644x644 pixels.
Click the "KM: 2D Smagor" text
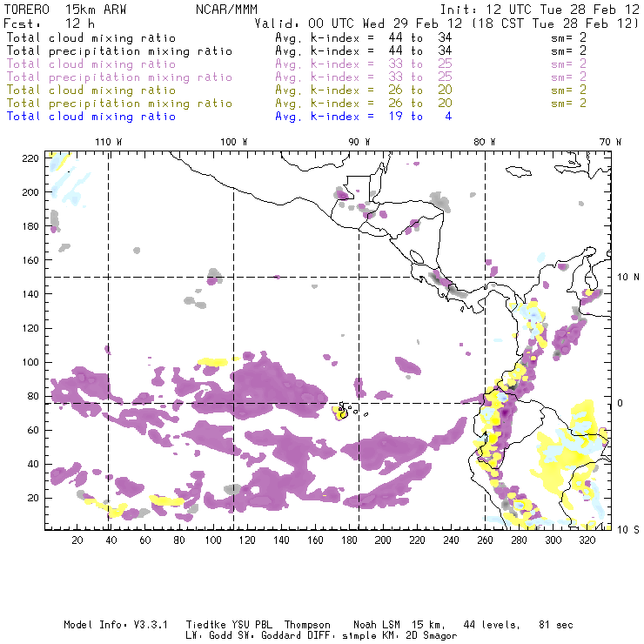417,636
